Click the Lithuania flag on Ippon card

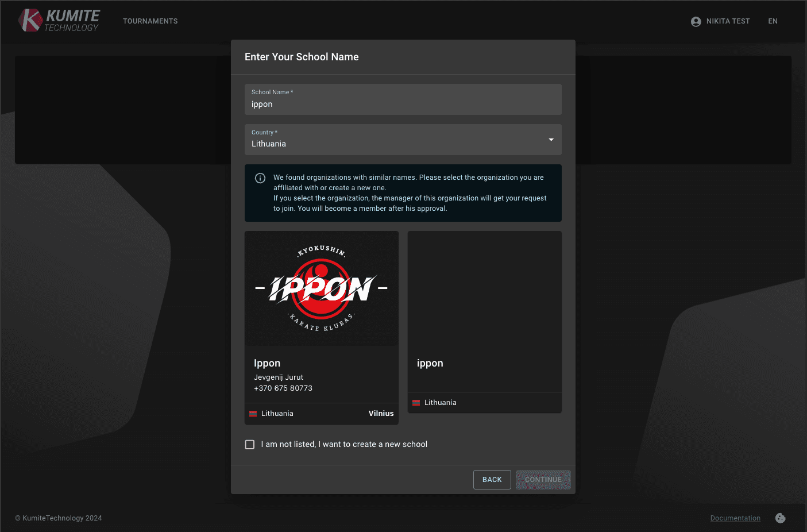253,414
